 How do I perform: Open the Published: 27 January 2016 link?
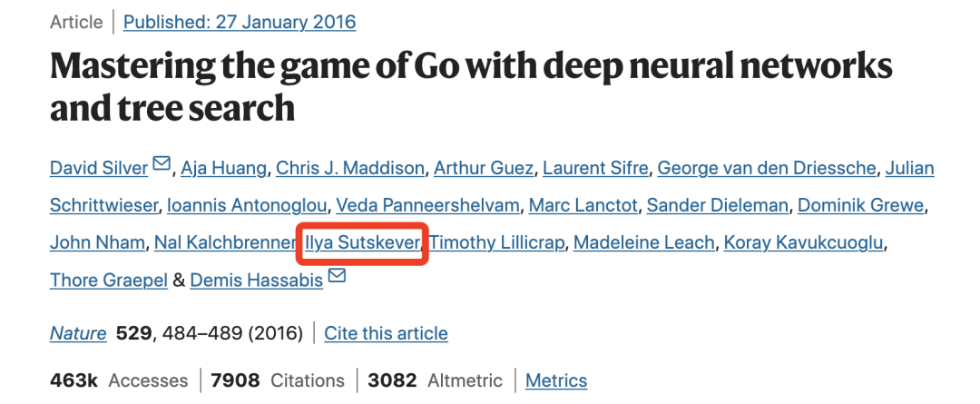[x=240, y=23]
